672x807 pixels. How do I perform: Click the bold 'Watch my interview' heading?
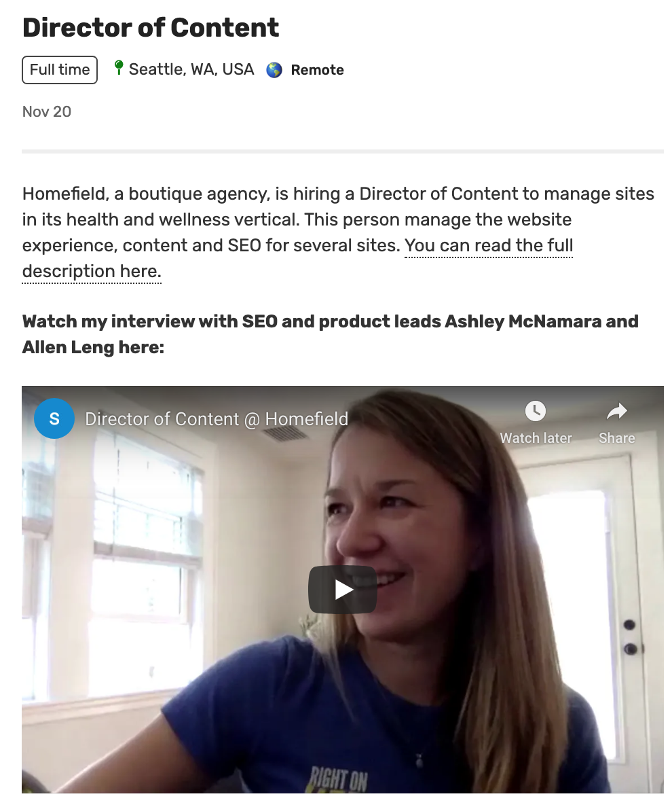pos(330,334)
